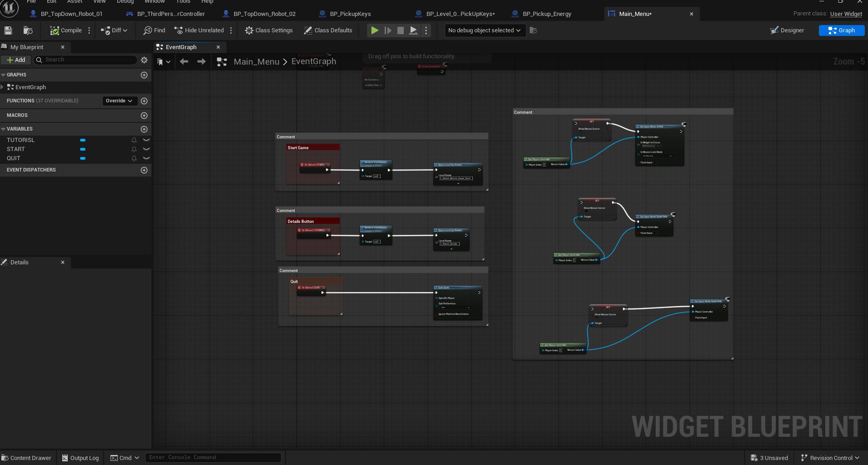Expand the EventGraph tree item
The width and height of the screenshot is (868, 465).
(x=3, y=87)
